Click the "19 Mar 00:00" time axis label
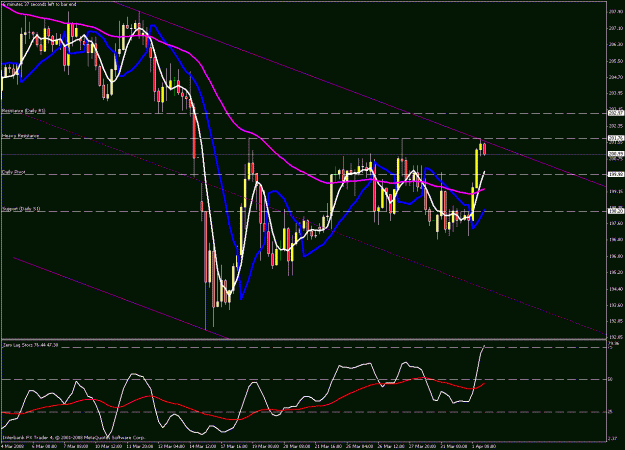 [267, 446]
